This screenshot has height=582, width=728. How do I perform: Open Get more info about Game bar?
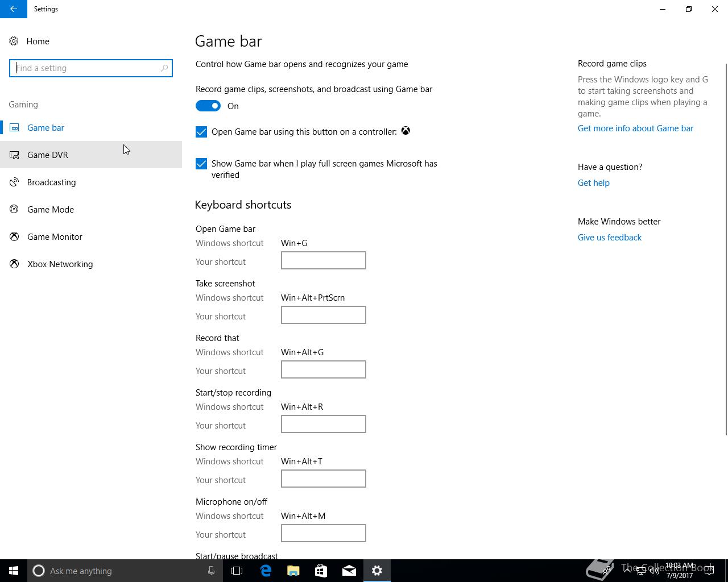[635, 128]
